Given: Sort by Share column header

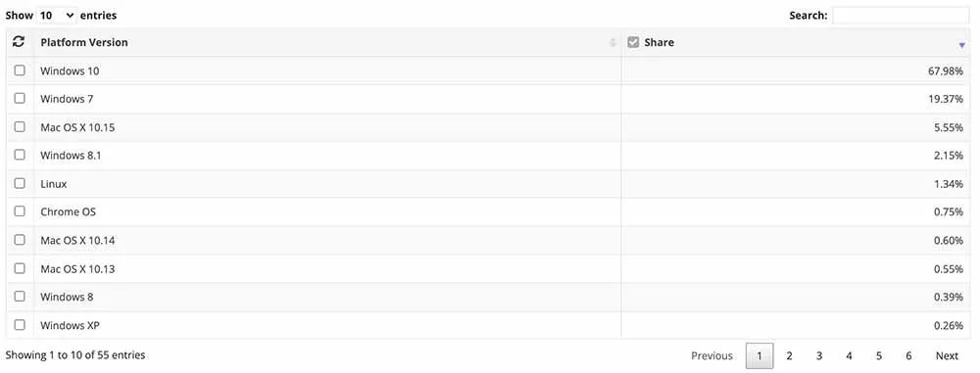Looking at the screenshot, I should pos(659,42).
